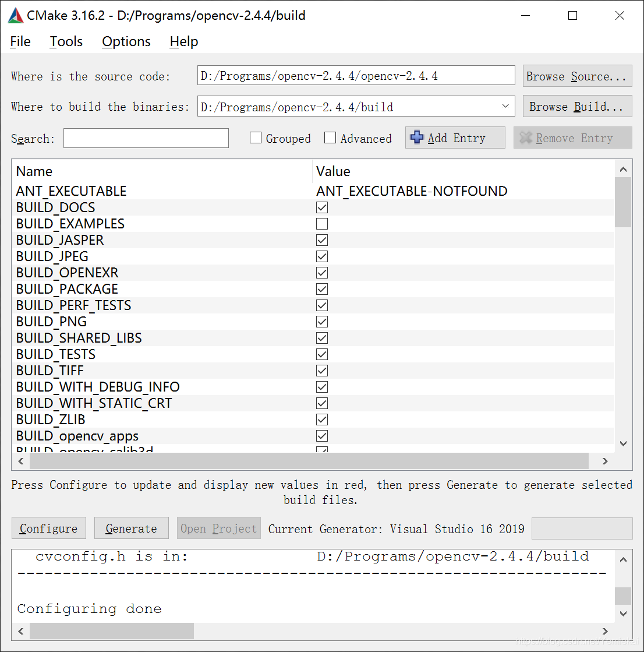Expand the build binaries path dropdown
644x652 pixels.
click(505, 106)
